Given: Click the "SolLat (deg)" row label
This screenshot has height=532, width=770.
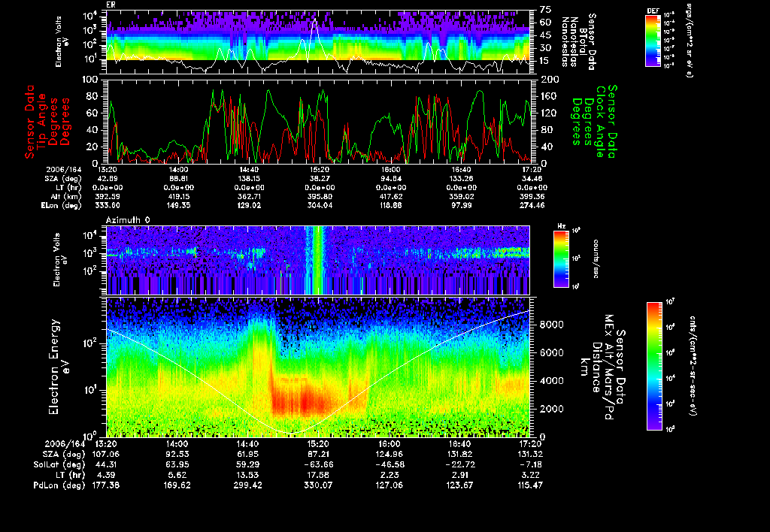Looking at the screenshot, I should [59, 464].
